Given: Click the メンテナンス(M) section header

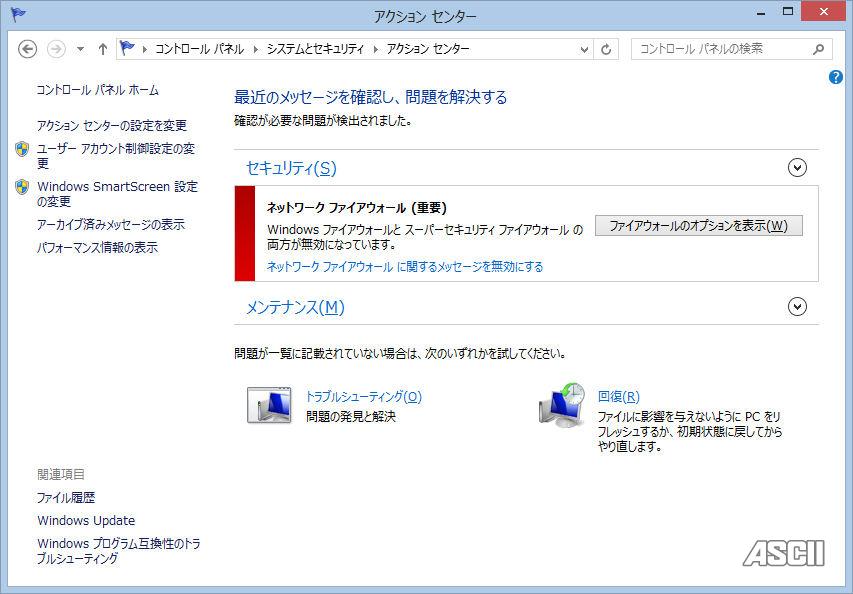Looking at the screenshot, I should coord(295,307).
